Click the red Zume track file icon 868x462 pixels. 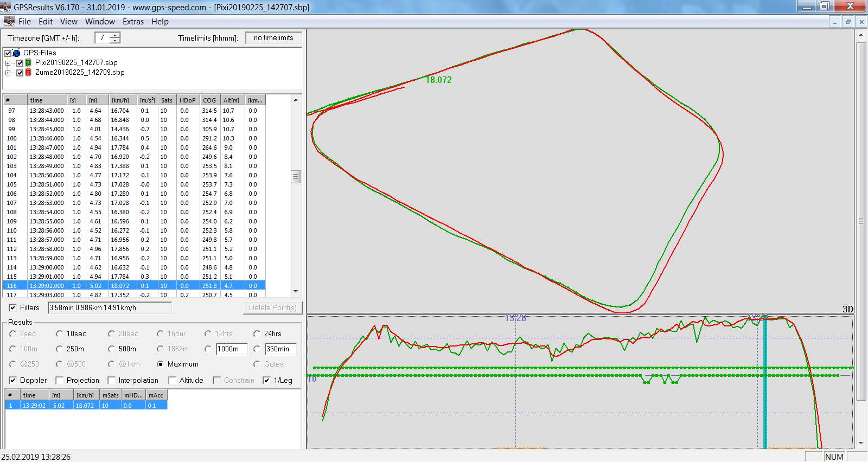[x=28, y=72]
